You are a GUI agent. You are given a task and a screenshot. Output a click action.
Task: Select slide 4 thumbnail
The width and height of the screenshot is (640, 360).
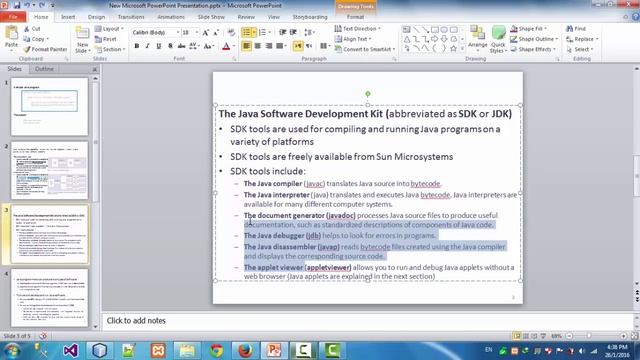49,298
